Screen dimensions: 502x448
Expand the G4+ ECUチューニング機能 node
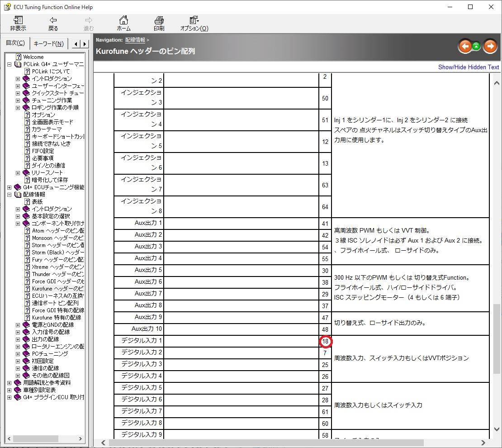pyautogui.click(x=9, y=187)
